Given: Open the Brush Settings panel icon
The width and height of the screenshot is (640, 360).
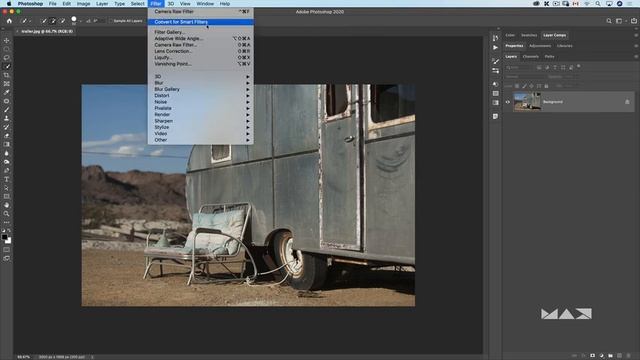Looking at the screenshot, I should tap(496, 61).
